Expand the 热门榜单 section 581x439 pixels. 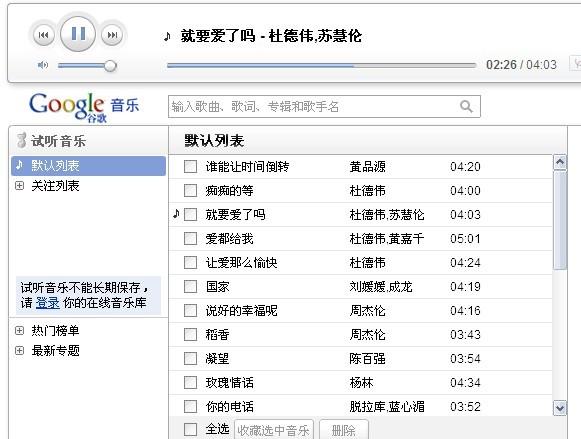point(19,330)
